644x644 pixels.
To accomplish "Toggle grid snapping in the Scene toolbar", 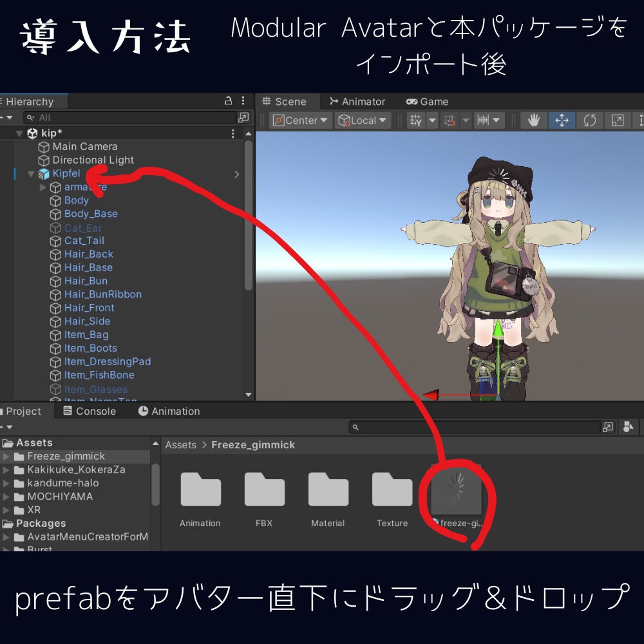I will (417, 120).
